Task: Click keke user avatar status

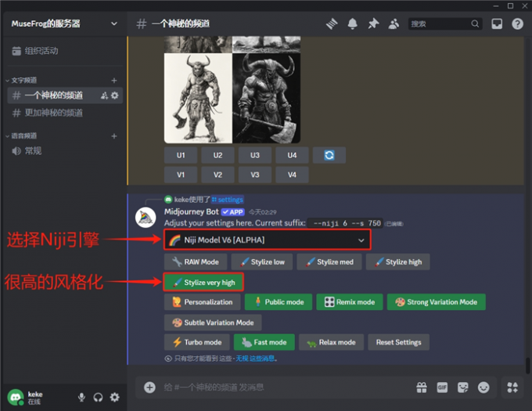Action: click(x=16, y=397)
